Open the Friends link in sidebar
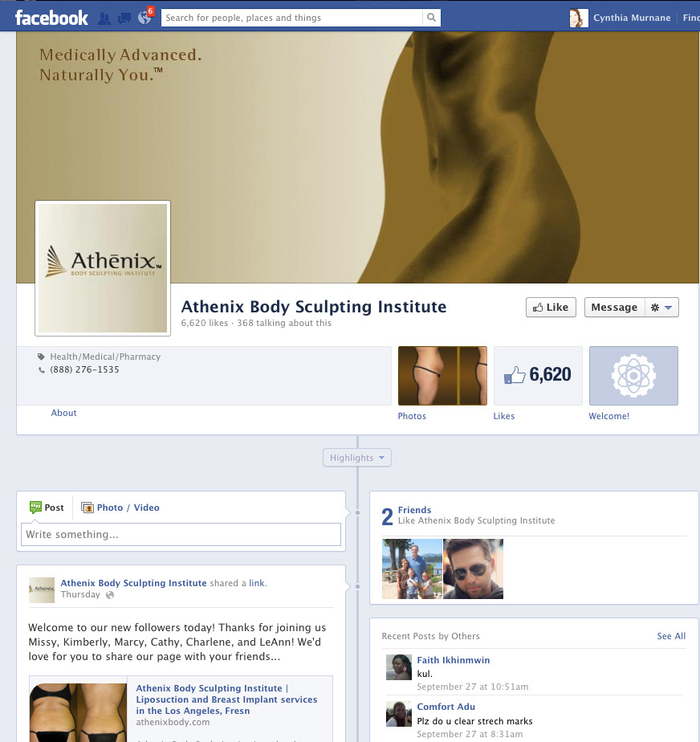The image size is (700, 742). [x=415, y=510]
